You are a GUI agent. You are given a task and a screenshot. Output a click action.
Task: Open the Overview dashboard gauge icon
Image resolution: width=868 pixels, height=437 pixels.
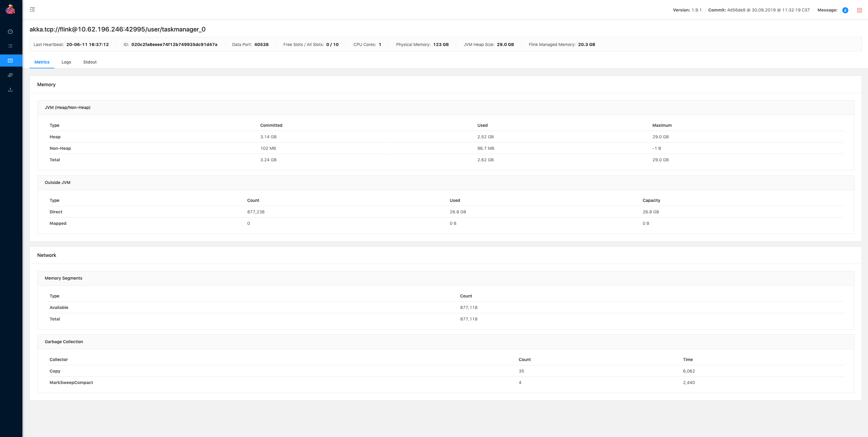click(10, 31)
